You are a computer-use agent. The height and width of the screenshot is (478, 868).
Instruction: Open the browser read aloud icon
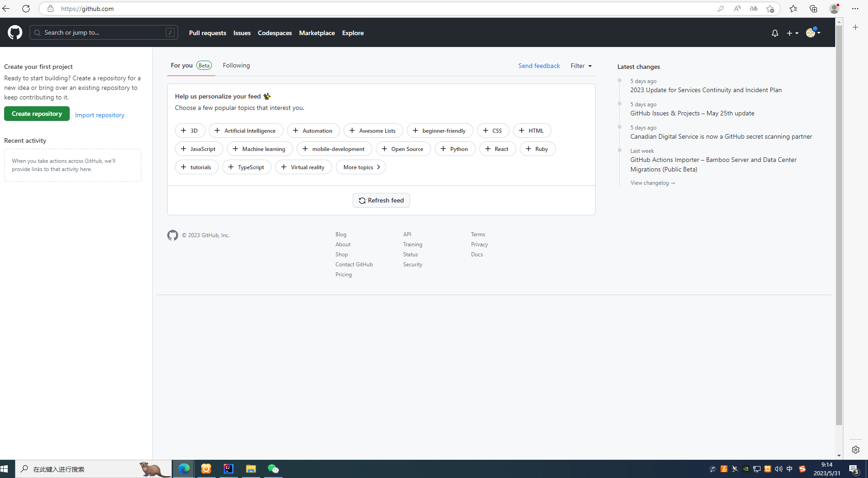point(737,9)
